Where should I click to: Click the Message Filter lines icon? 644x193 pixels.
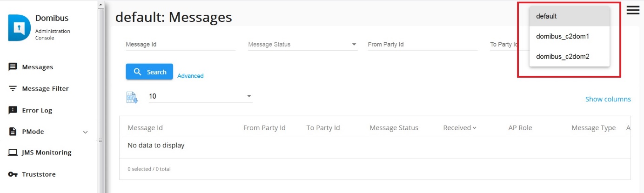tap(13, 88)
